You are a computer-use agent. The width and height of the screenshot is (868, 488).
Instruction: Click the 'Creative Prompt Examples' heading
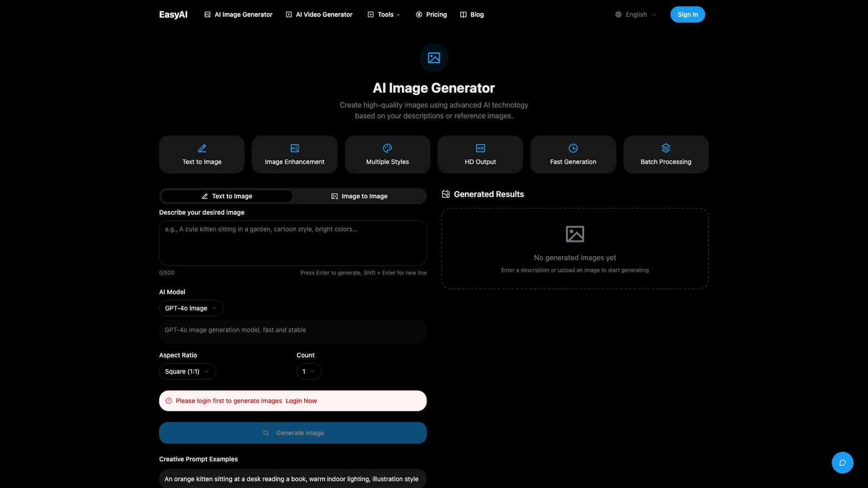tap(199, 459)
